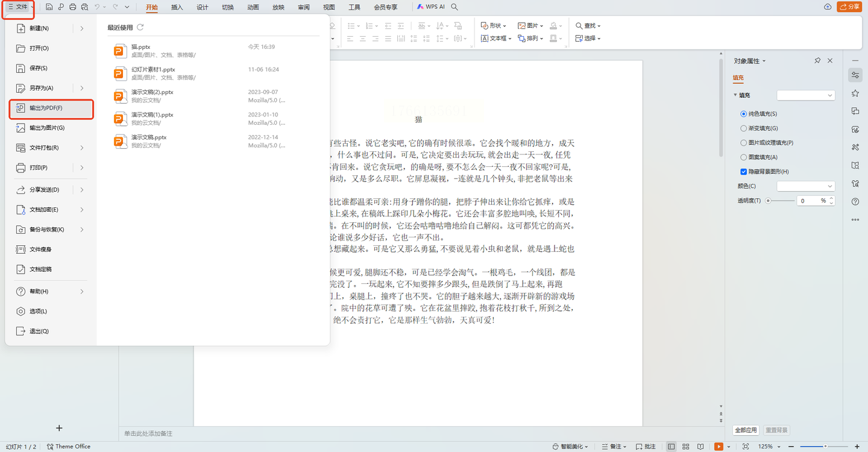Click the search magnifier icon beside WPS AI
868x452 pixels.
pyautogui.click(x=455, y=7)
